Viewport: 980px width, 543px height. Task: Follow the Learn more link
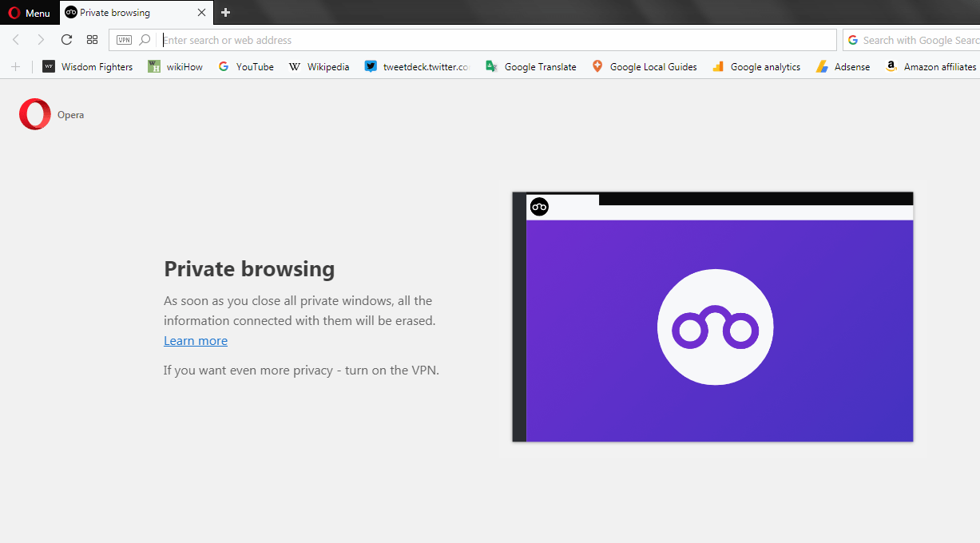click(196, 341)
